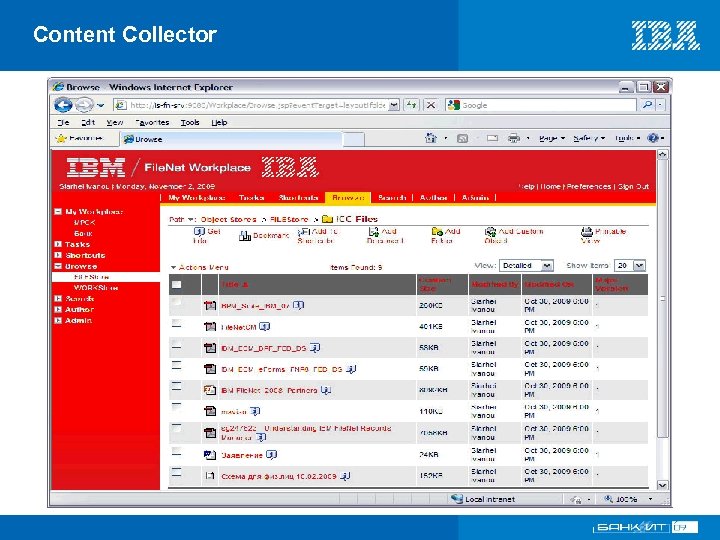Viewport: 720px width, 540px height.
Task: Click the Printable View printer icon
Action: tap(587, 231)
